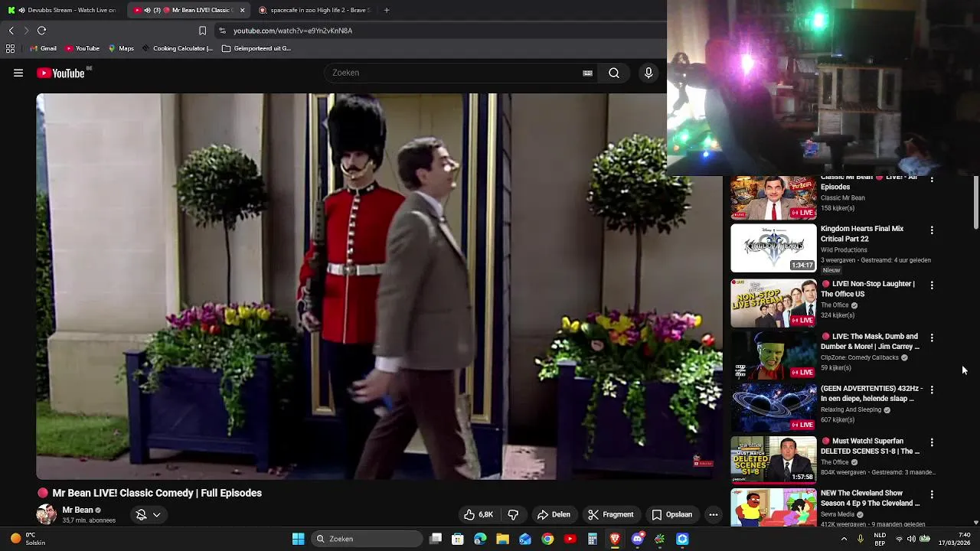The width and height of the screenshot is (980, 551).
Task: Open options for 432Hz stream
Action: pyautogui.click(x=932, y=390)
